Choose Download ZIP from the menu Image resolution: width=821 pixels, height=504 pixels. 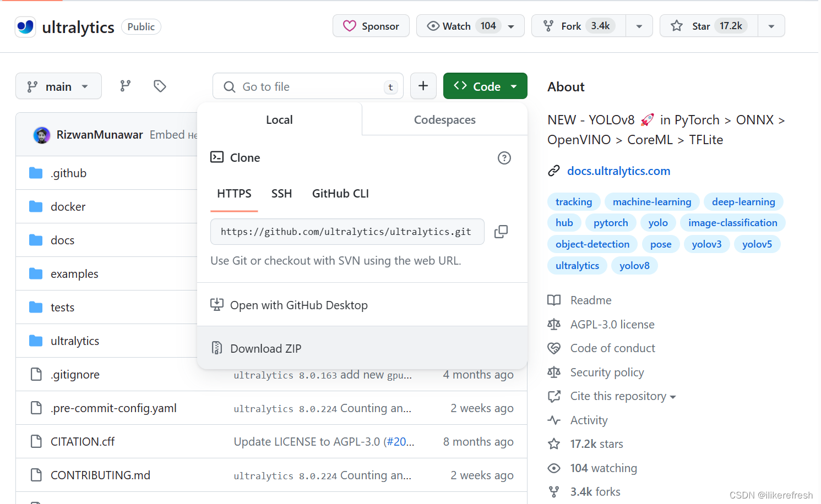click(362, 348)
